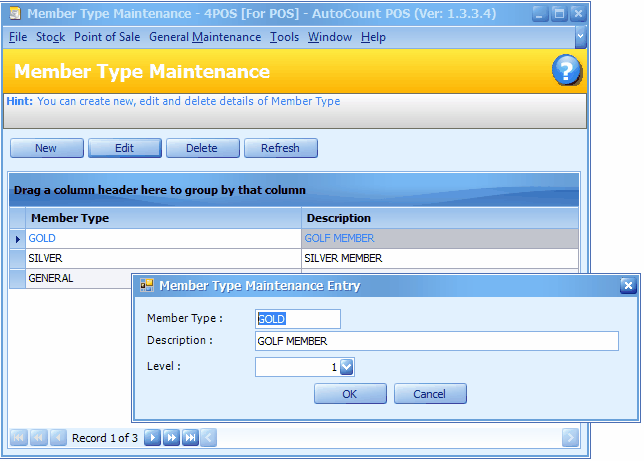Screen dimensions: 644x461
Task: Click the Refresh button
Action: click(x=281, y=148)
